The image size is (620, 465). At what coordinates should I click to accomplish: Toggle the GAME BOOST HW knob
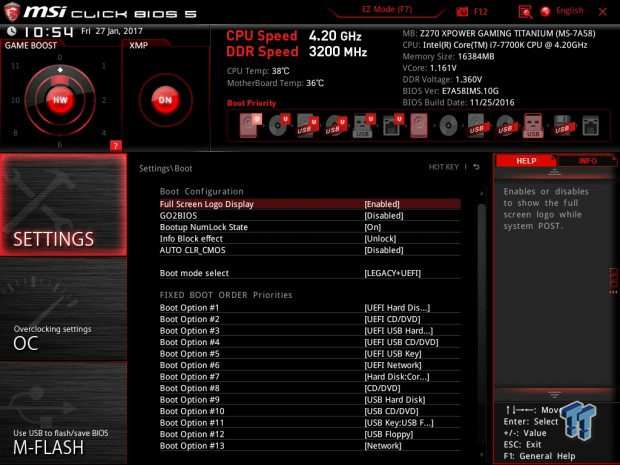[x=60, y=100]
